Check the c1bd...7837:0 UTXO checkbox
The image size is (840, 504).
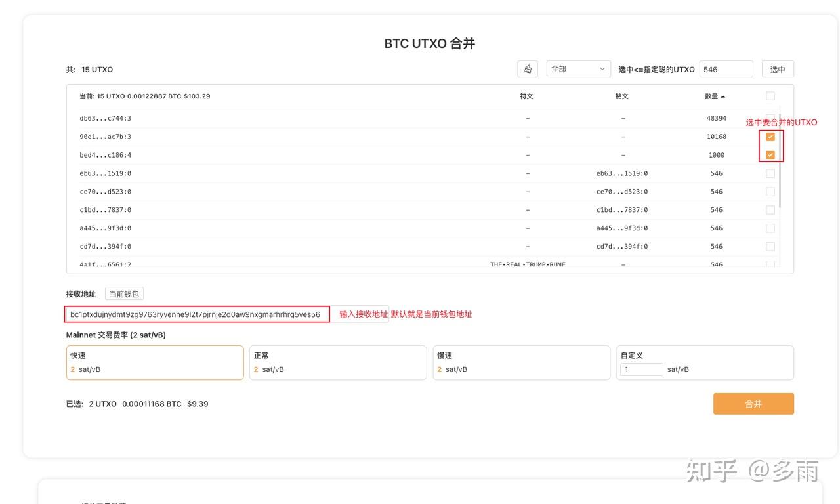pyautogui.click(x=770, y=210)
